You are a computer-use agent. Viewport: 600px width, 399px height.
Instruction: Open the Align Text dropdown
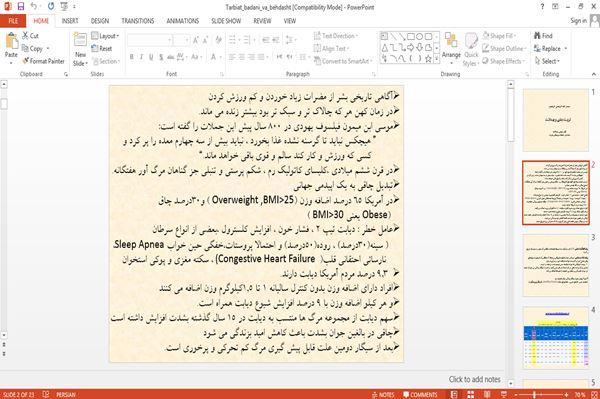click(x=331, y=48)
